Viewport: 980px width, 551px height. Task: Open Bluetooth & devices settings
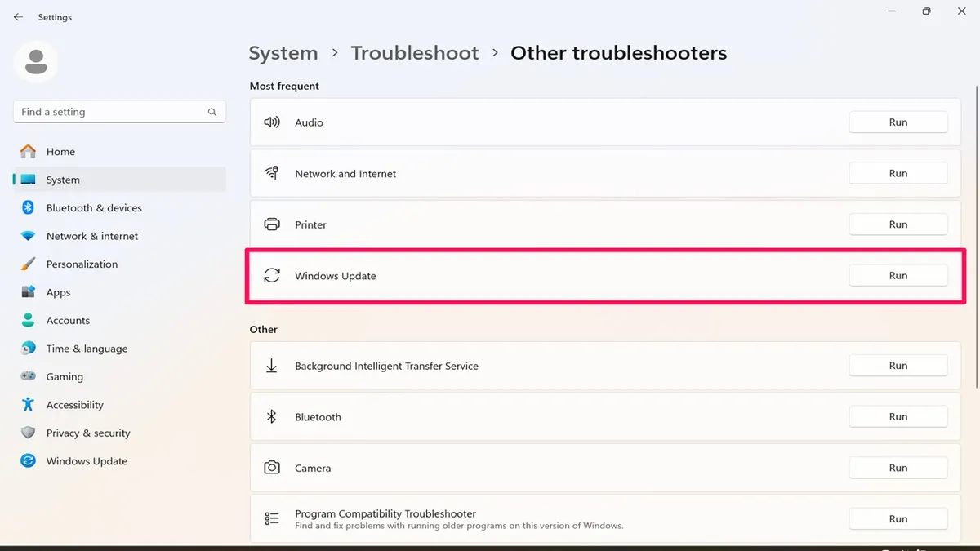pos(120,207)
